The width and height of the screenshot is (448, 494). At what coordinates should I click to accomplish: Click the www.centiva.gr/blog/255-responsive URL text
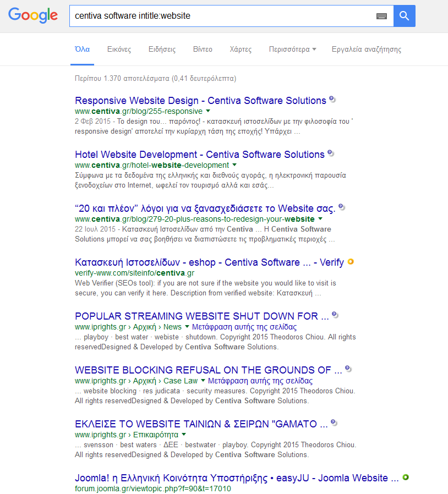(x=139, y=111)
